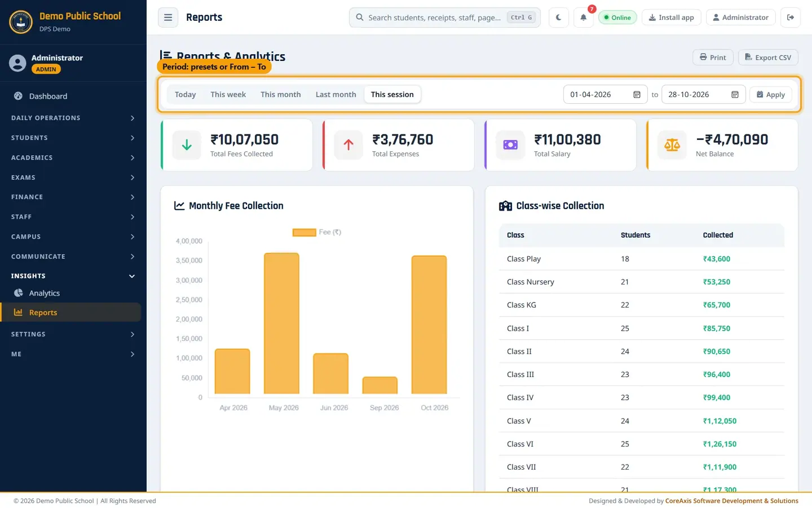Expand the Campus section

point(73,237)
